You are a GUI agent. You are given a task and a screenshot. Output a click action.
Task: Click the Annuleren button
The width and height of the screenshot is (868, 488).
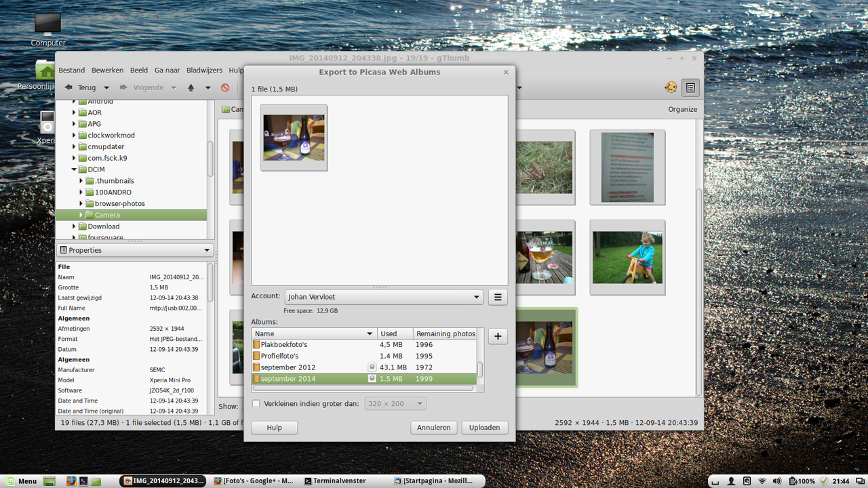click(x=434, y=428)
